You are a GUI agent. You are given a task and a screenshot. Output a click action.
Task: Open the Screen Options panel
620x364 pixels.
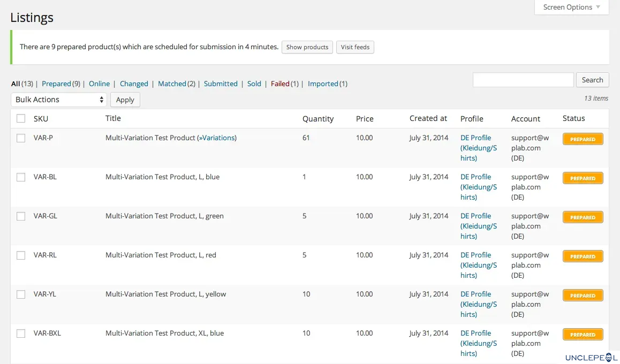(x=571, y=7)
